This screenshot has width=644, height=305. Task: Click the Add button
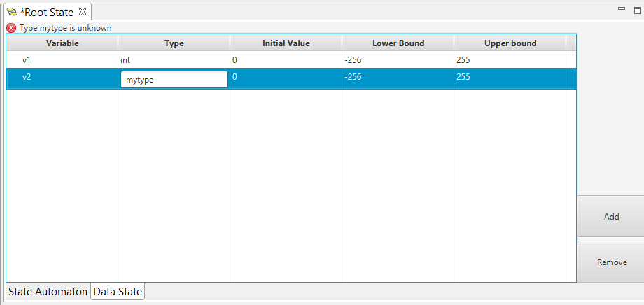611,217
